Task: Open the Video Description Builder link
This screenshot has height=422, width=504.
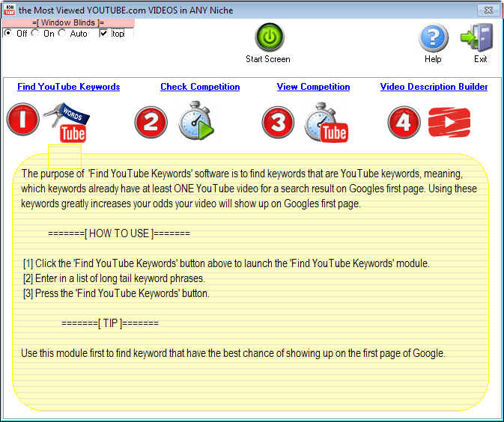Action: click(x=434, y=87)
